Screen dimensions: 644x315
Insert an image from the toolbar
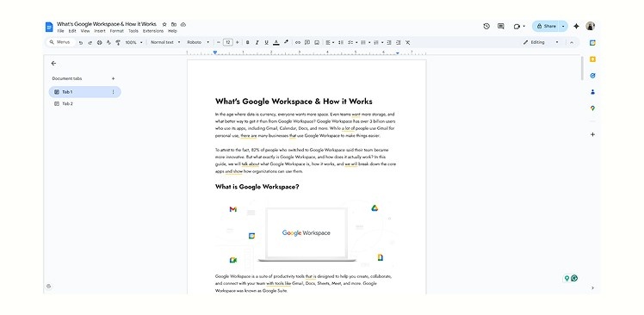[x=317, y=42]
